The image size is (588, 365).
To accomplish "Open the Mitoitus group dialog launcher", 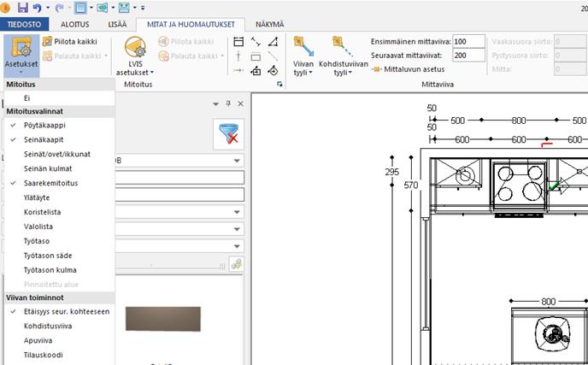I will click(279, 85).
